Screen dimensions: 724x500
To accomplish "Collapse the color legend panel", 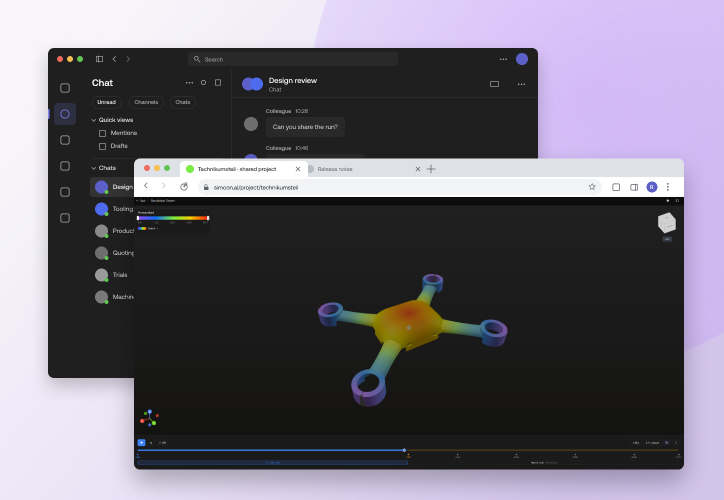I will [x=206, y=212].
